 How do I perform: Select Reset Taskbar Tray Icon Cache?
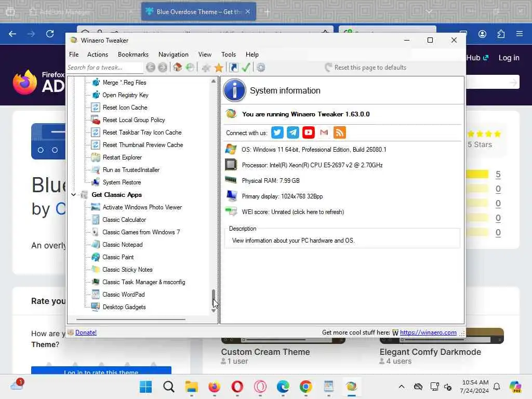(142, 132)
